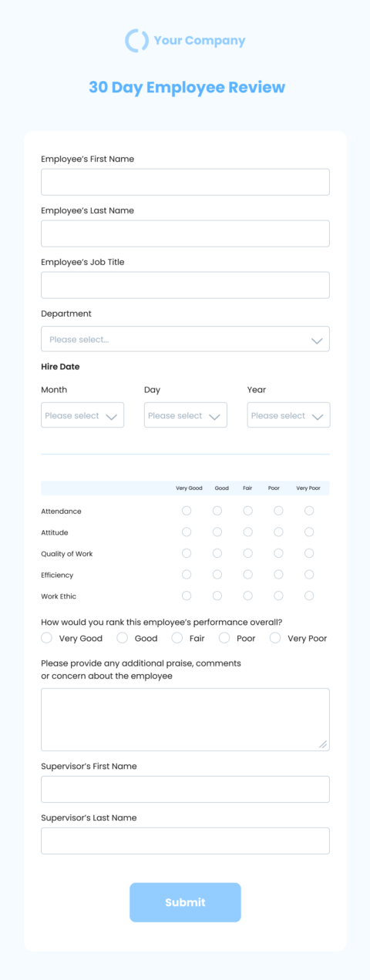This screenshot has width=370, height=980.
Task: Click the Department dropdown chevron arrow
Action: point(316,340)
